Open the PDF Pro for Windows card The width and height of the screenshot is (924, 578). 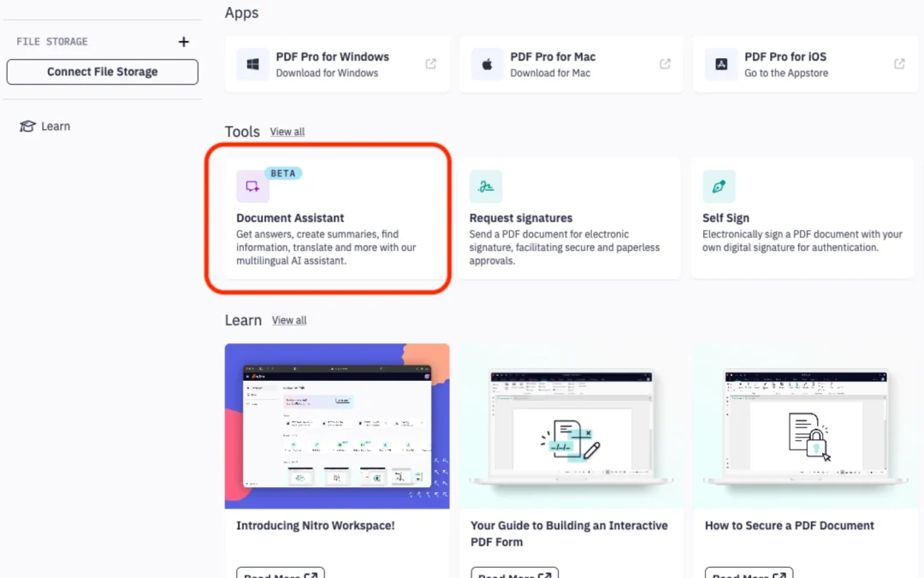coord(337,64)
